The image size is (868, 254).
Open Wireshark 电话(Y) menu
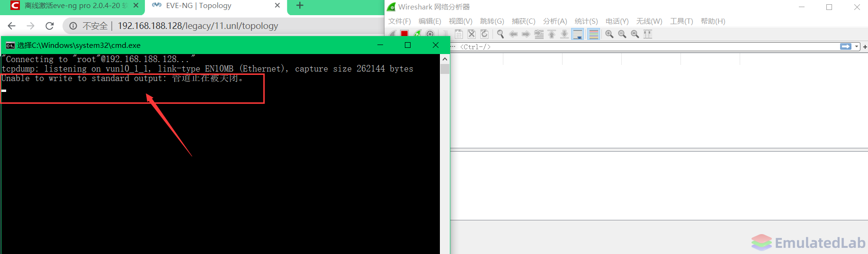617,21
